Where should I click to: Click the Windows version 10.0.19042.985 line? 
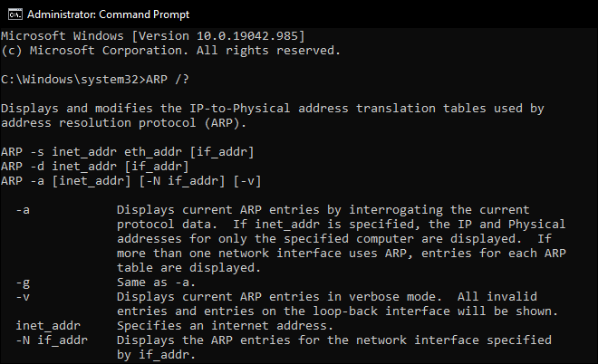[x=153, y=36]
